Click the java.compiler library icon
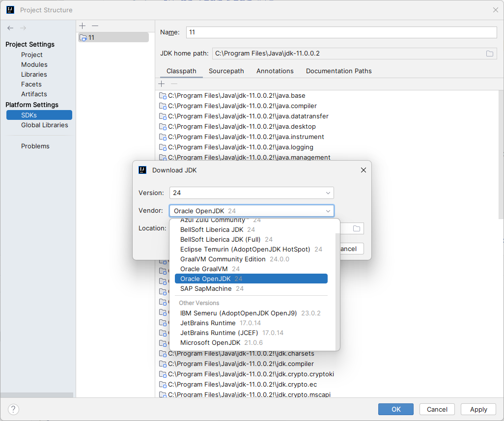 point(163,106)
